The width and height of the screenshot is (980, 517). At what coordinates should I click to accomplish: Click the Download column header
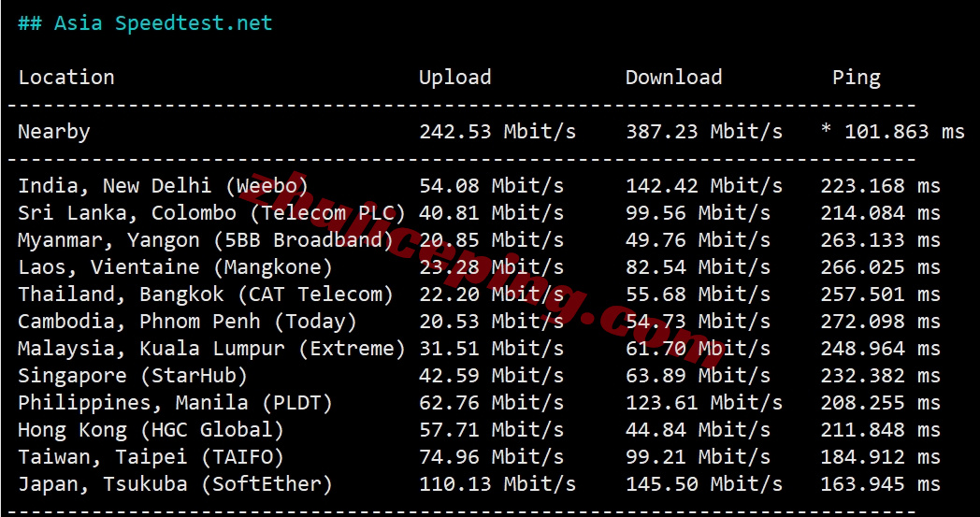pyautogui.click(x=673, y=78)
